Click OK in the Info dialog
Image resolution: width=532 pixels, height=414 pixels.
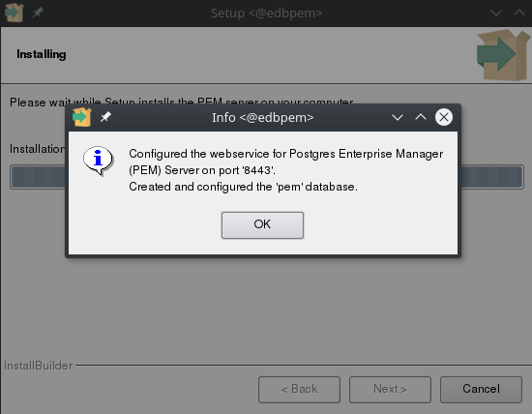point(262,225)
